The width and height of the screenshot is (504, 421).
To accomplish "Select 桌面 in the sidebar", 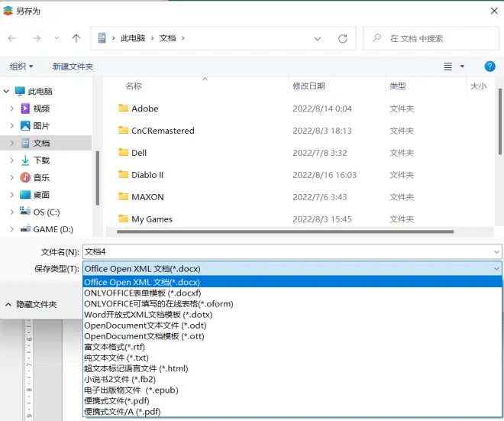I will tap(41, 195).
